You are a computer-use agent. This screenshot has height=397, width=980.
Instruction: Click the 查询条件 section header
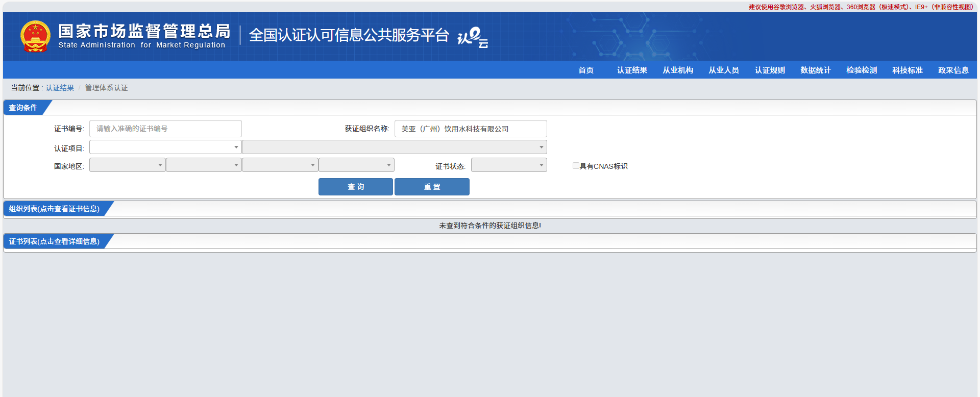click(x=23, y=108)
